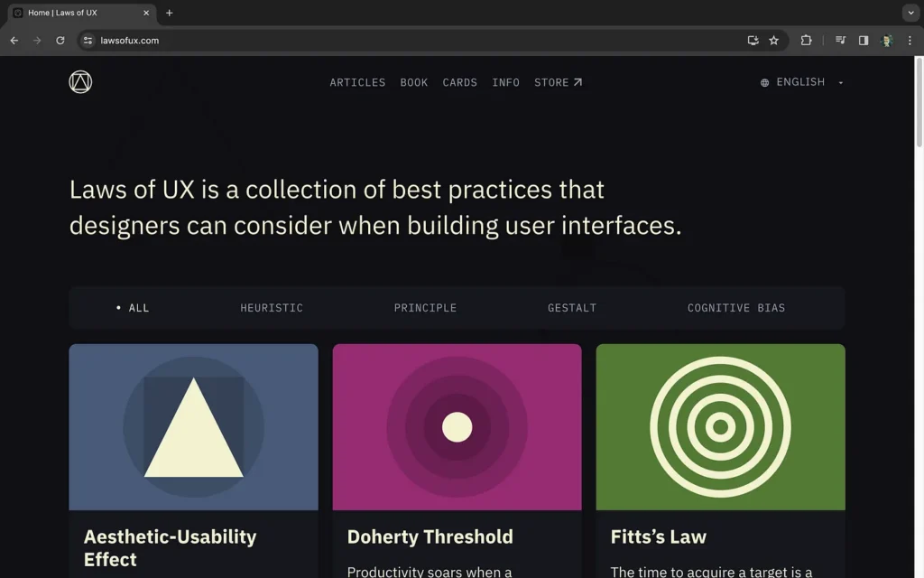Click the Fitts's Law title
This screenshot has width=924, height=578.
point(658,536)
